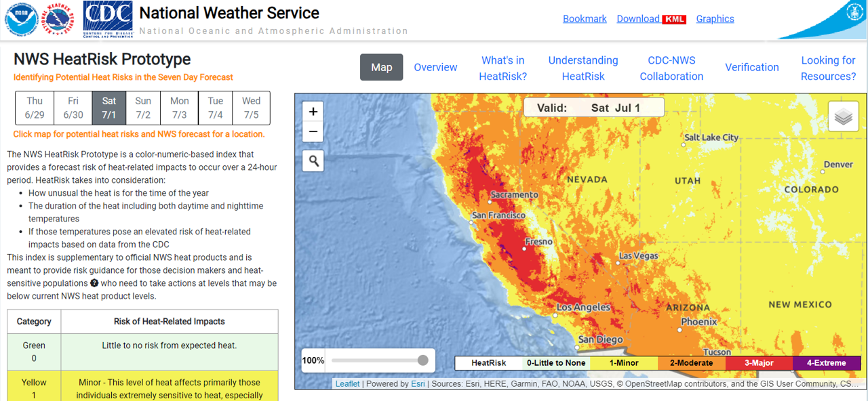868x401 pixels.
Task: Click the NOAA circular logo
Action: point(21,19)
